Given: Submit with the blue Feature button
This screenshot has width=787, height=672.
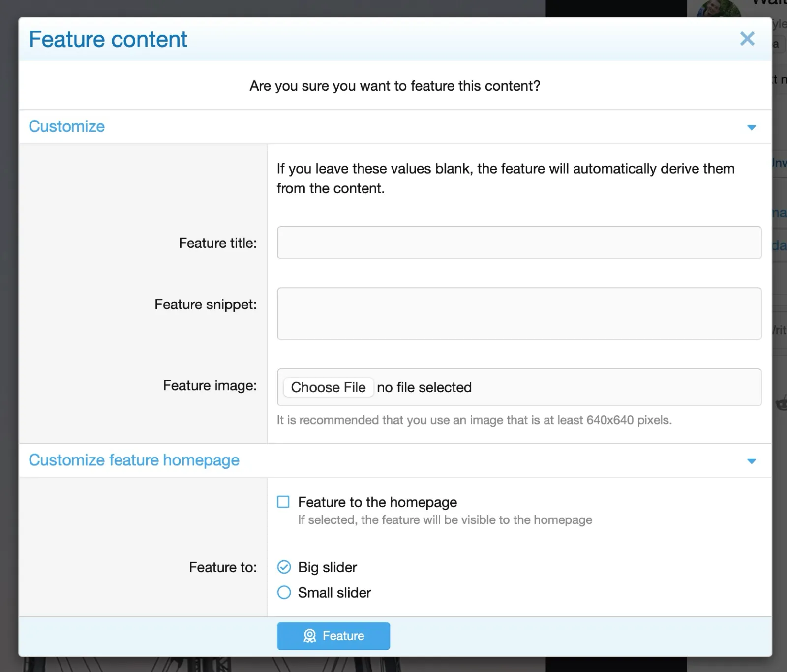Looking at the screenshot, I should 333,636.
